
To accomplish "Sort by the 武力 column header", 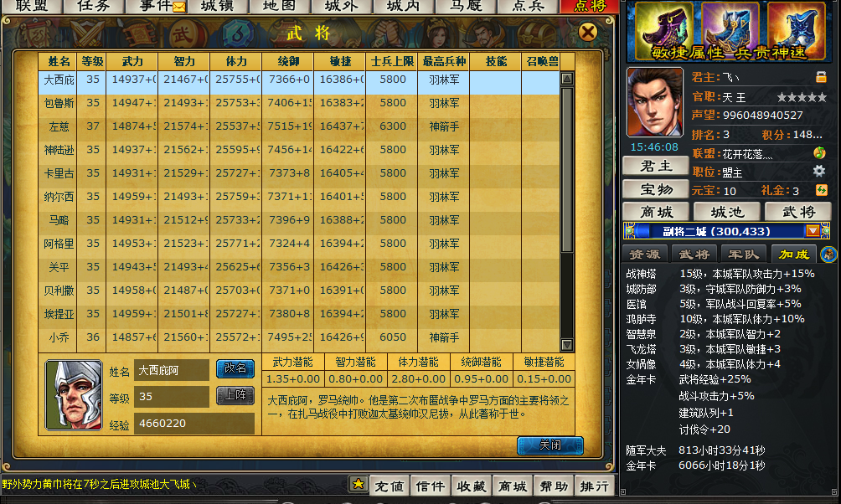I will click(x=132, y=62).
